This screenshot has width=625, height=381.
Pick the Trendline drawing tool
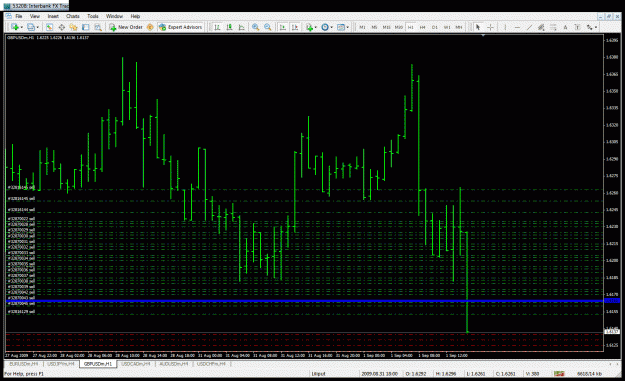point(529,27)
